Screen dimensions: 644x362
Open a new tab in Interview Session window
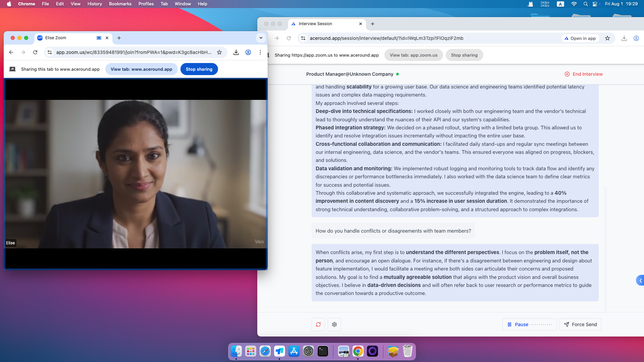pyautogui.click(x=372, y=24)
